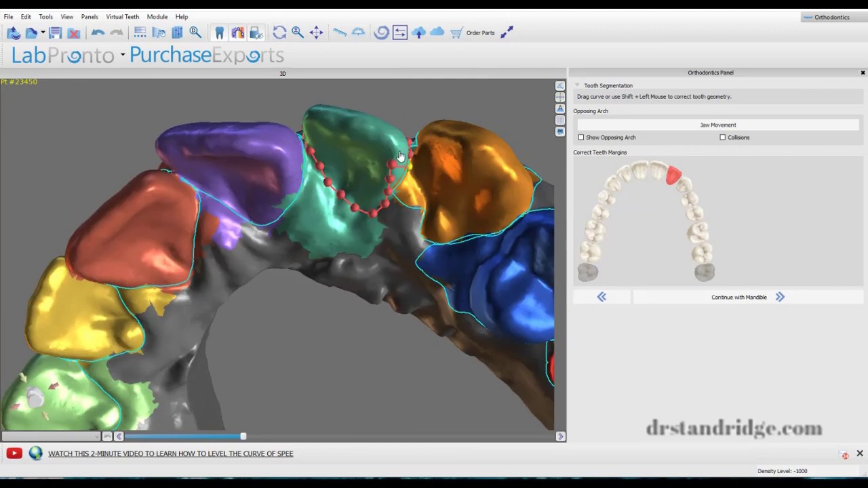Click the Jaw Movement button

[x=718, y=125]
